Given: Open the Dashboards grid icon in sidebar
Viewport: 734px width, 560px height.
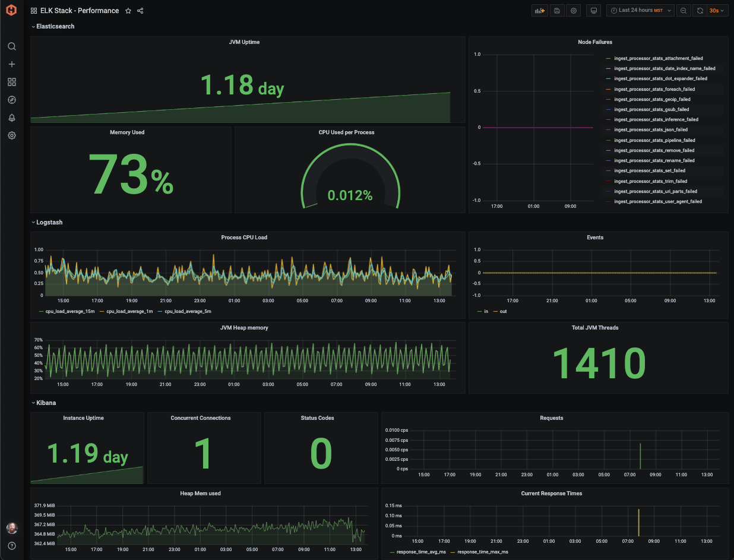Looking at the screenshot, I should pos(11,82).
